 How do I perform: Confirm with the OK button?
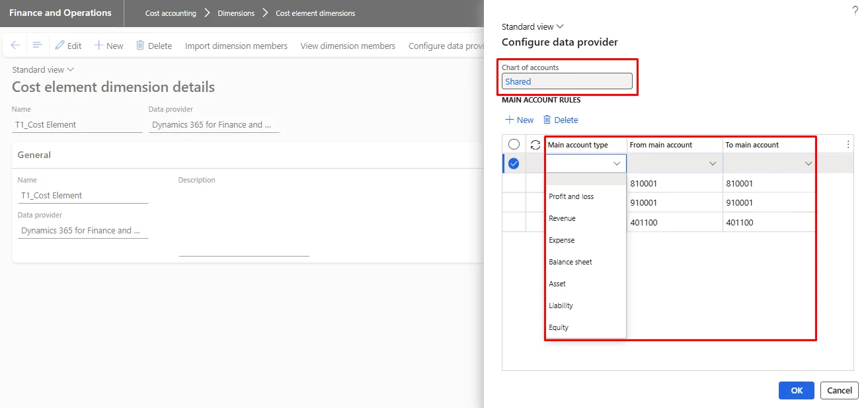797,390
